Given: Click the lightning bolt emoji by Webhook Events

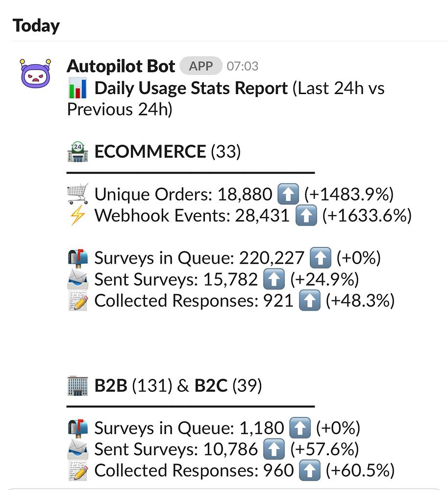Looking at the screenshot, I should pos(77,215).
